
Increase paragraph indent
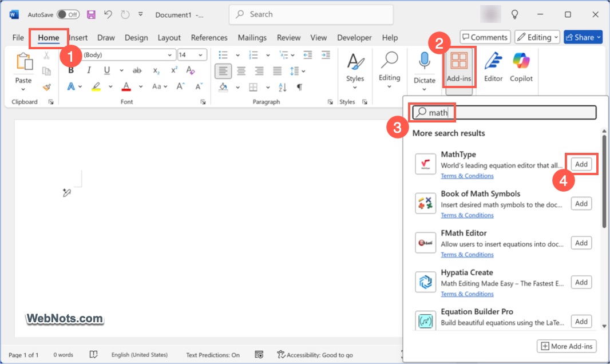(326, 55)
